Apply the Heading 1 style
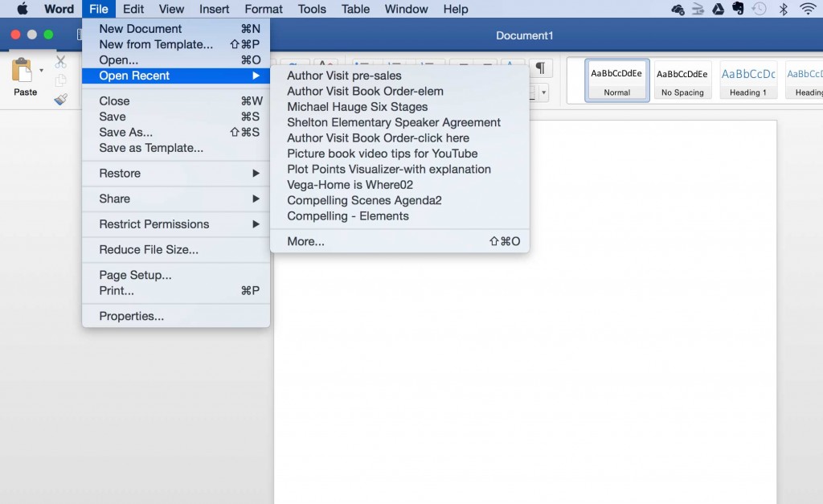 point(748,80)
